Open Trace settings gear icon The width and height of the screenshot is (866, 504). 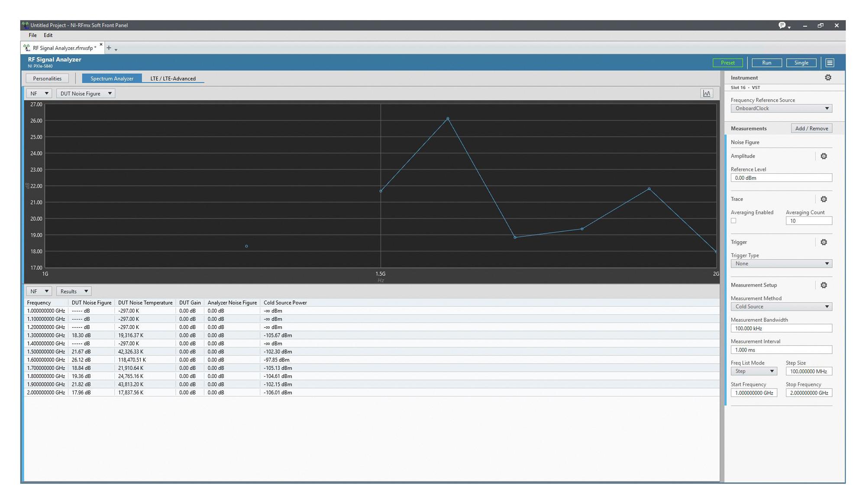(825, 199)
